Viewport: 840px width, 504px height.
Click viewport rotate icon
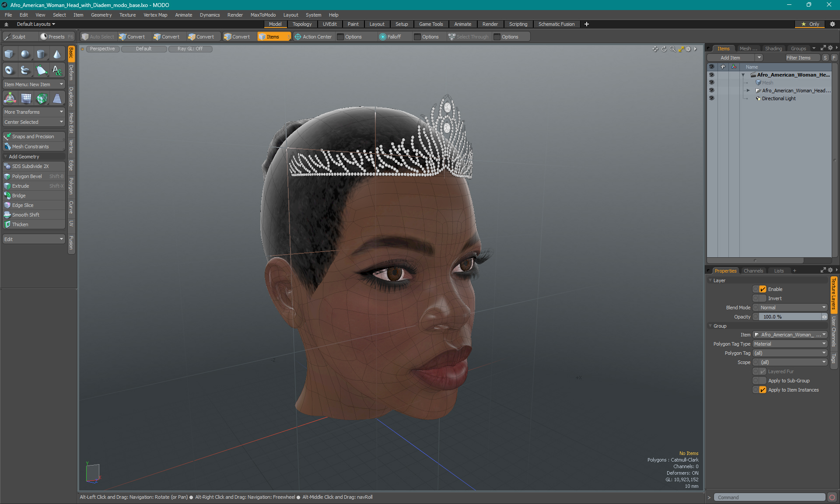coord(664,49)
